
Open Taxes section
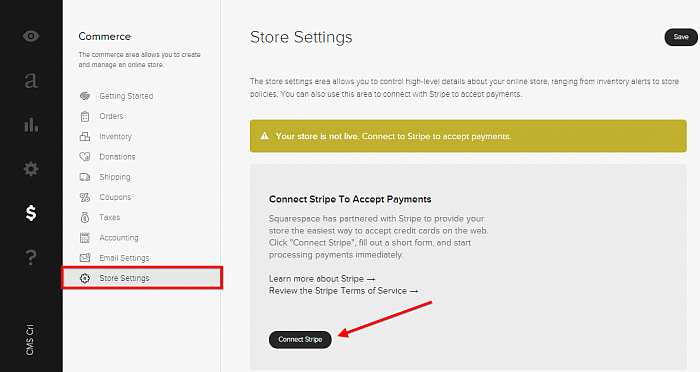pos(110,217)
